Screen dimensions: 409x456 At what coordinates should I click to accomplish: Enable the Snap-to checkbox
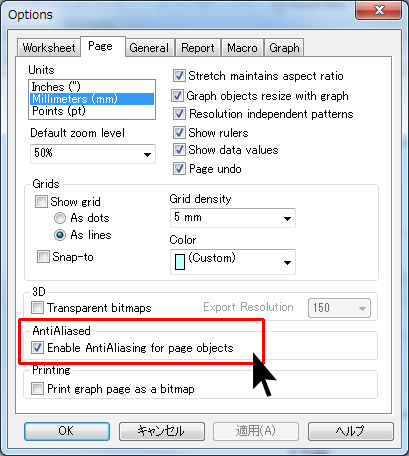point(43,257)
